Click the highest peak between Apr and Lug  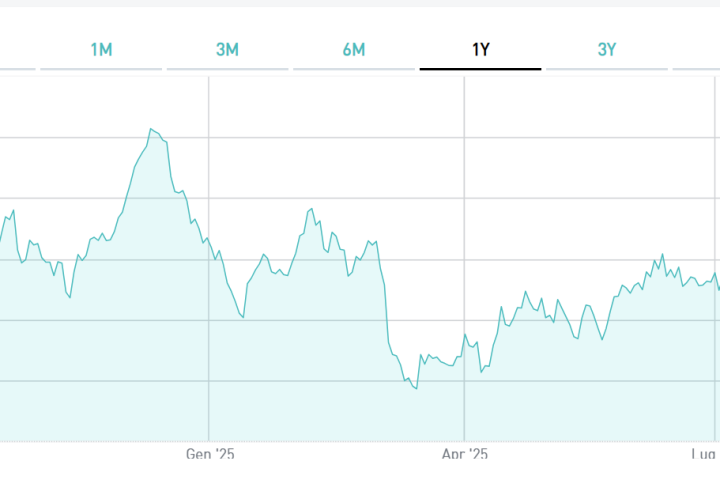tap(662, 255)
